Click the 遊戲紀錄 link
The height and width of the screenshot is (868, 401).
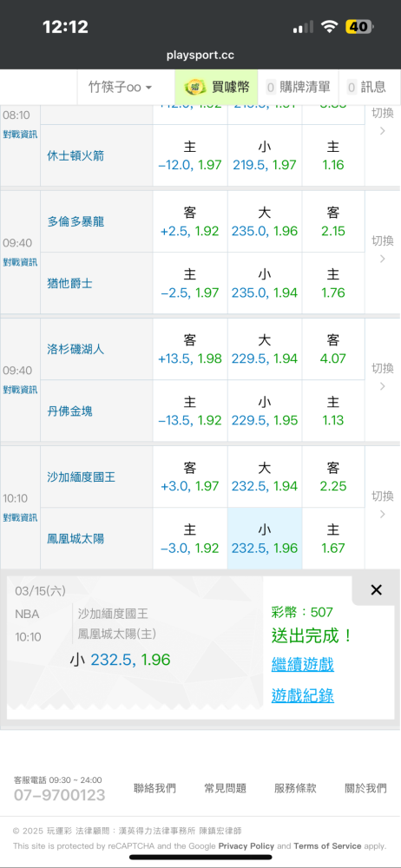tap(302, 695)
